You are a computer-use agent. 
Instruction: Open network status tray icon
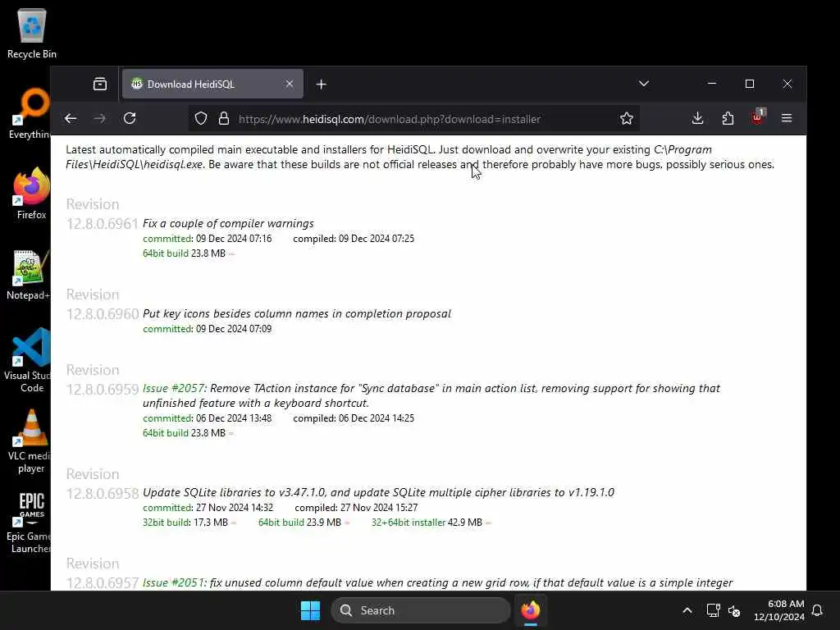click(713, 610)
